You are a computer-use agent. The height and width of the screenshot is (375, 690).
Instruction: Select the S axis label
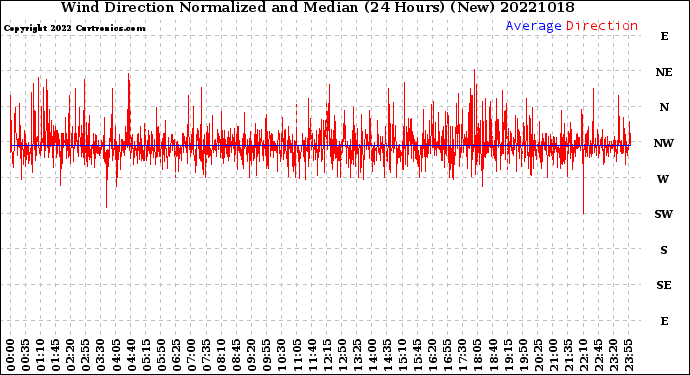[x=664, y=250]
